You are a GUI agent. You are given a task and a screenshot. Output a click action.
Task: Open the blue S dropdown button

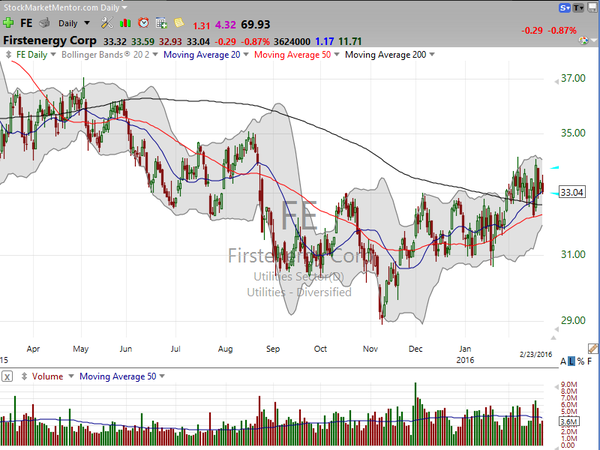[x=565, y=8]
